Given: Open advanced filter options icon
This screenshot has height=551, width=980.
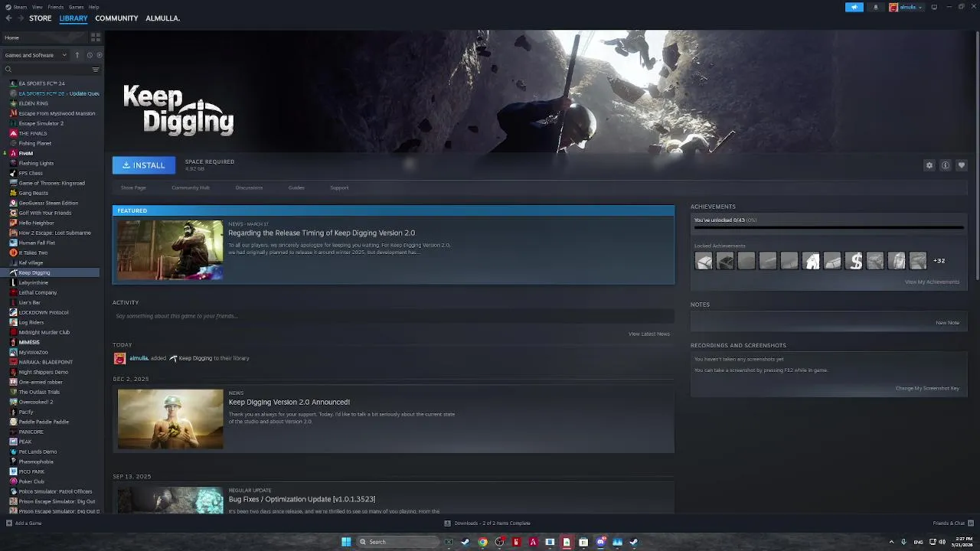Looking at the screenshot, I should point(96,70).
